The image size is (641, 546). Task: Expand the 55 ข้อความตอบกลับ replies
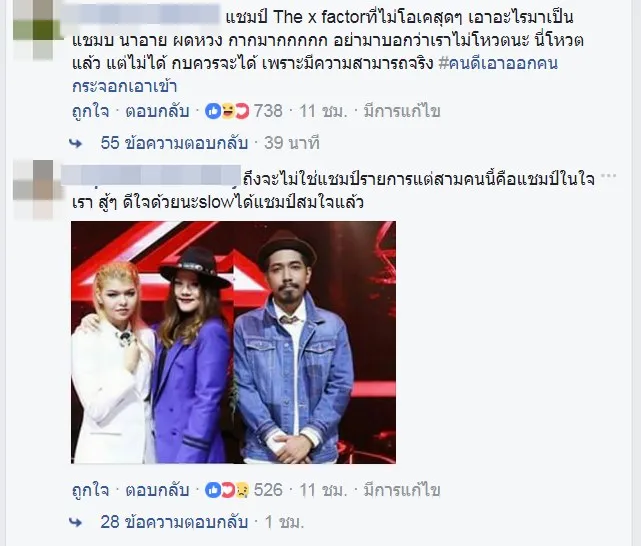pyautogui.click(x=174, y=143)
